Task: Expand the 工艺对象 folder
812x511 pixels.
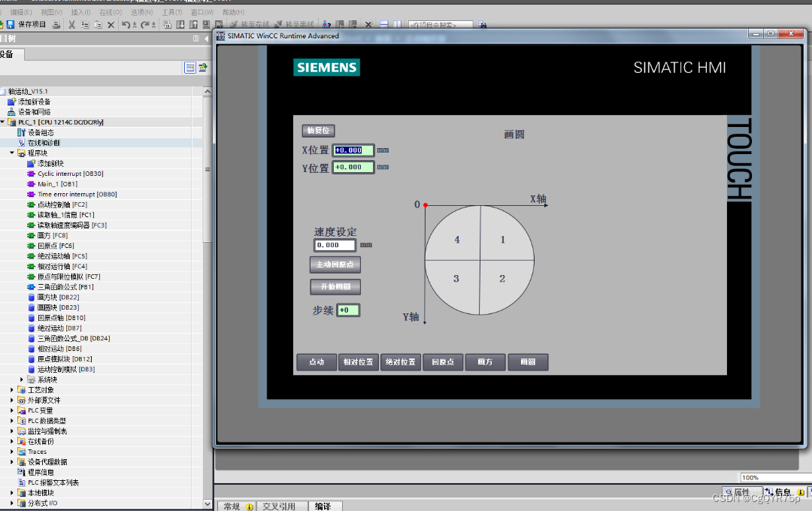Action: (12, 390)
